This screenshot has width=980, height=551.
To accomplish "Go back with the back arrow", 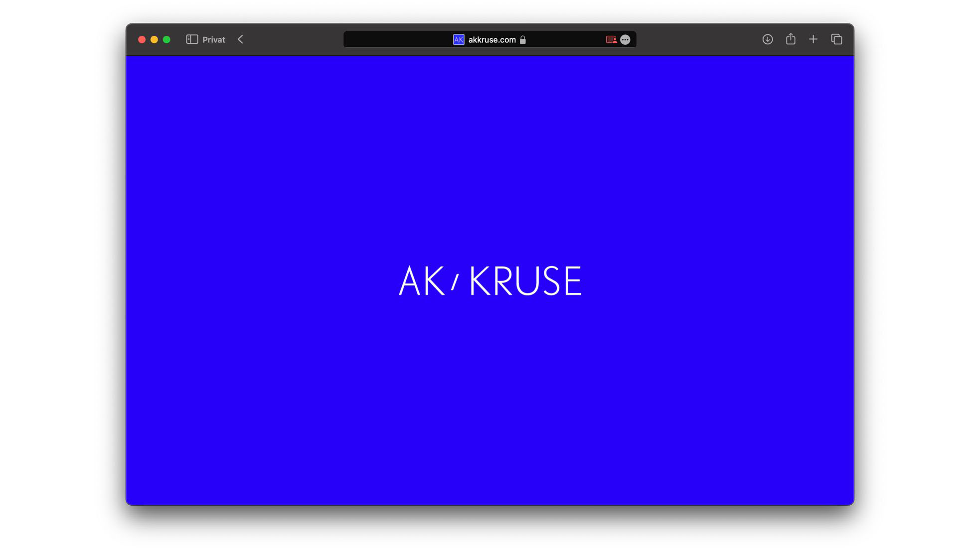I will [x=240, y=39].
